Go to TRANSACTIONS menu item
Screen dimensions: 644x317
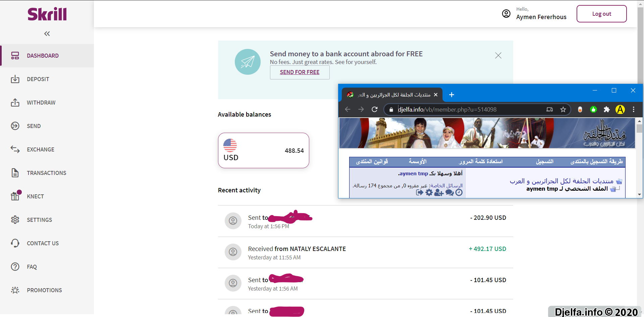(47, 173)
